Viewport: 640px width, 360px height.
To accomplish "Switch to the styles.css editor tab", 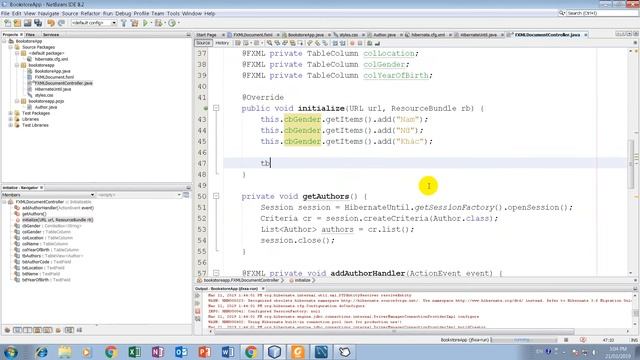I will point(348,35).
